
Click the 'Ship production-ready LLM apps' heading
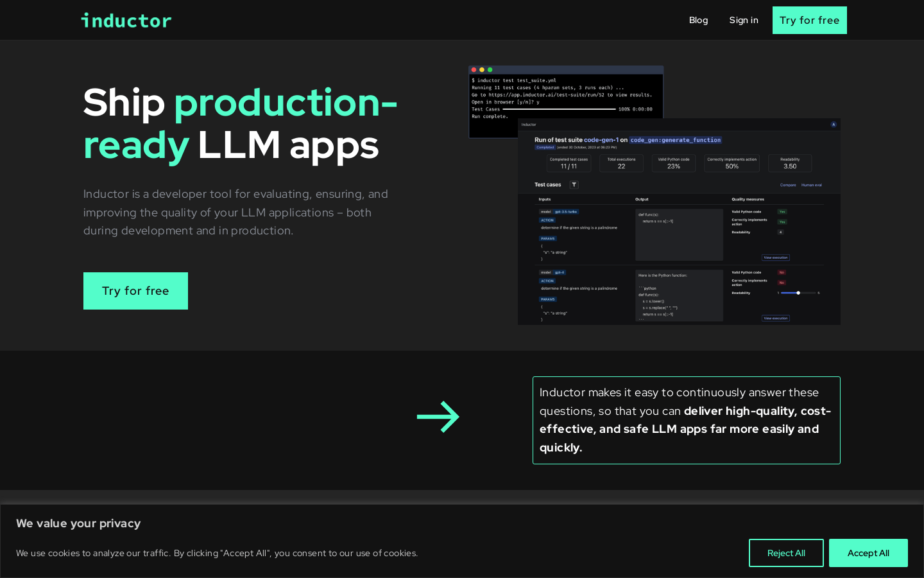pyautogui.click(x=241, y=123)
